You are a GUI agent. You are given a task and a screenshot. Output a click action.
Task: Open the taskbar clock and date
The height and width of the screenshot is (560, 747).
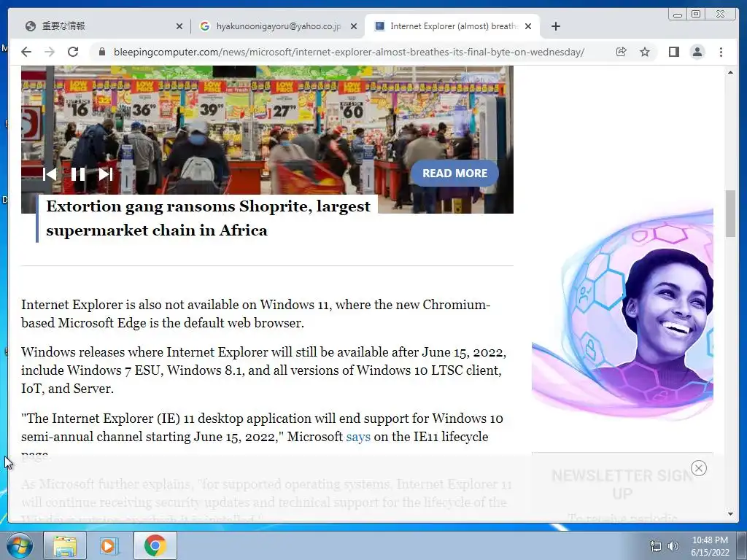(710, 546)
